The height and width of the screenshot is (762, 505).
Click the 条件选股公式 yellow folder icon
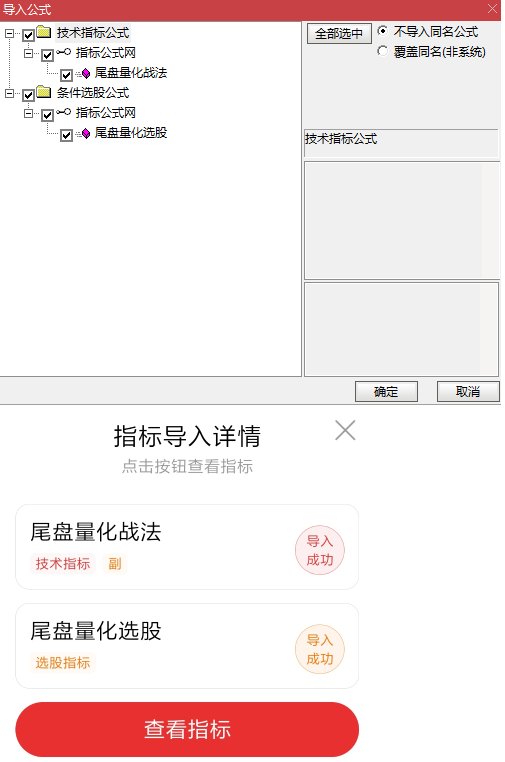point(44,92)
